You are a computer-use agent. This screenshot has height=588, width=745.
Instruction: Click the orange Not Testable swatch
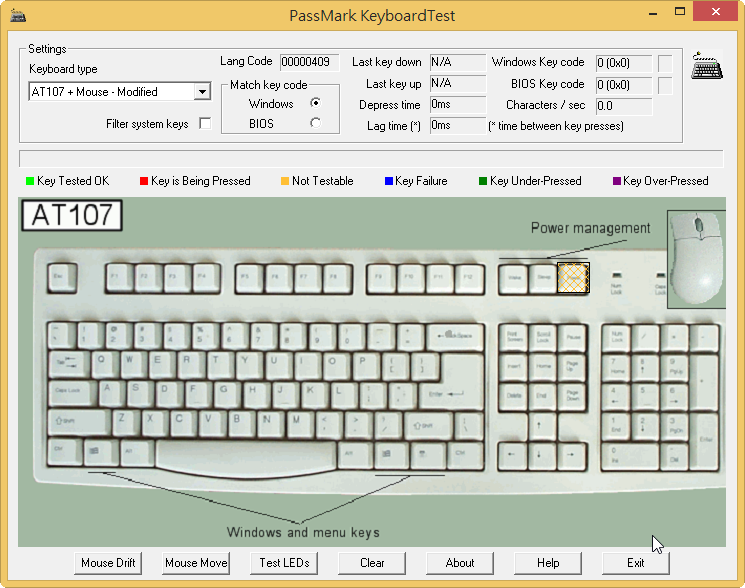(285, 181)
